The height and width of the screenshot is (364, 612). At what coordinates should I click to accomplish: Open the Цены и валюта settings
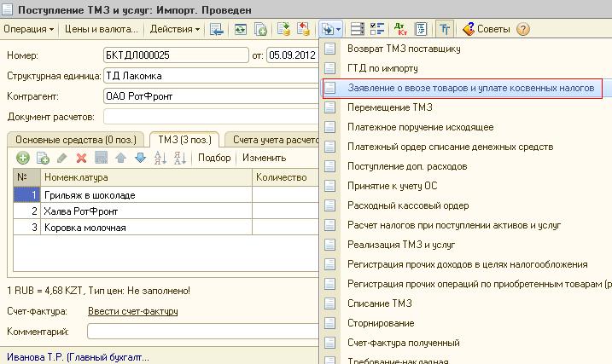point(101,29)
